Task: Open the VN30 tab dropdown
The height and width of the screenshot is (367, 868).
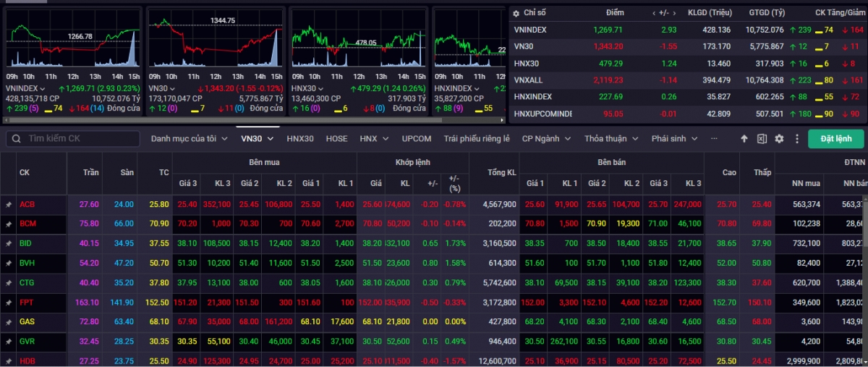Action: point(271,138)
